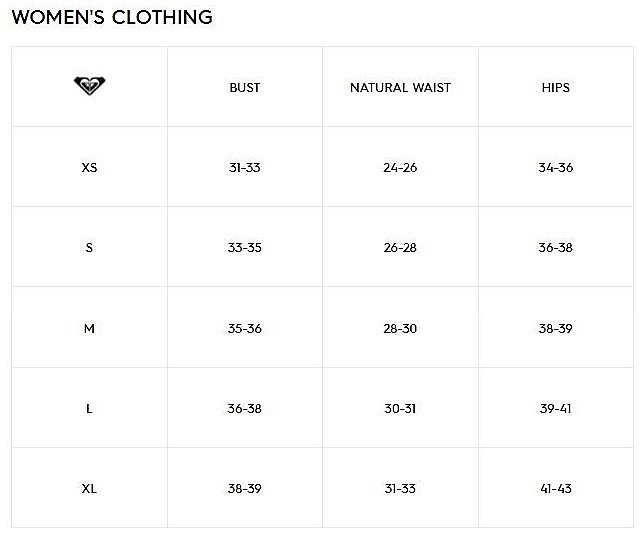Click the M hips value 38-39
This screenshot has width=643, height=550.
[555, 328]
